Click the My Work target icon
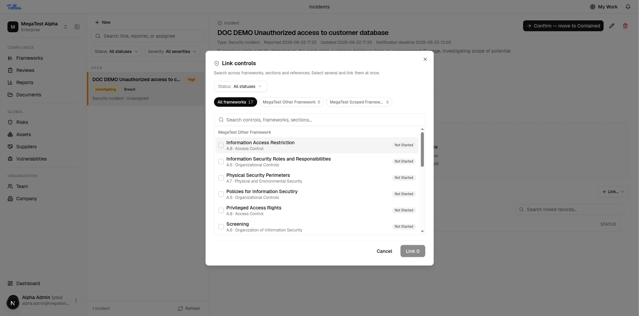644x316 pixels. (x=593, y=7)
